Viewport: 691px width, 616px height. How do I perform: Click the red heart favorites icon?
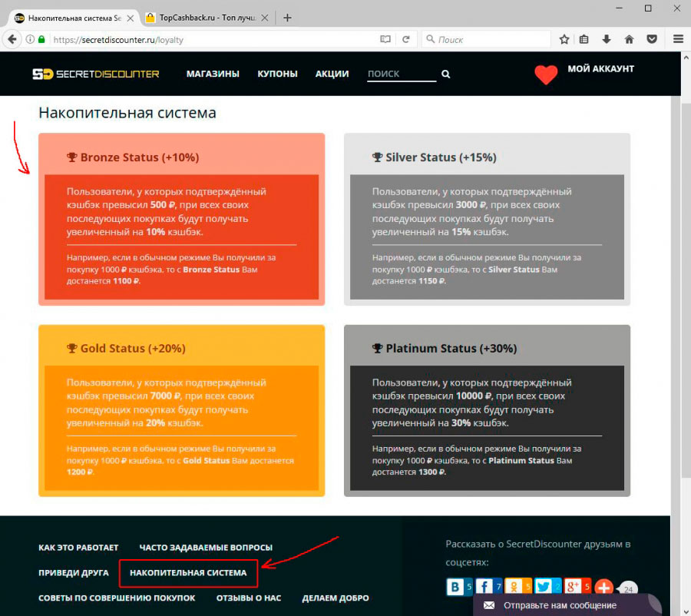click(546, 75)
